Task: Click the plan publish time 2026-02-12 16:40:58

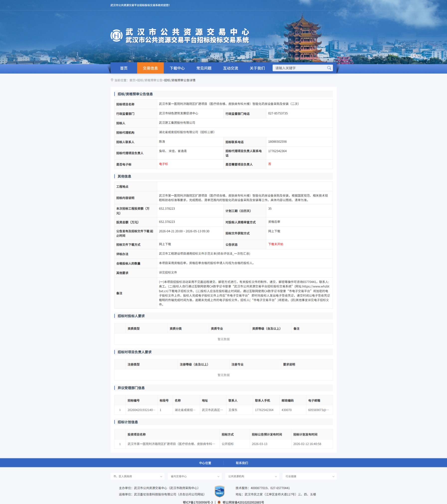Action: [307, 444]
